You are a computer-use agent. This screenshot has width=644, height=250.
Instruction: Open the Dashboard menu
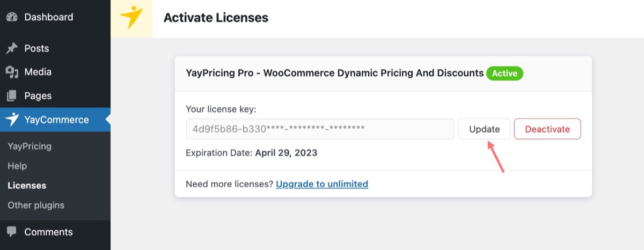48,17
